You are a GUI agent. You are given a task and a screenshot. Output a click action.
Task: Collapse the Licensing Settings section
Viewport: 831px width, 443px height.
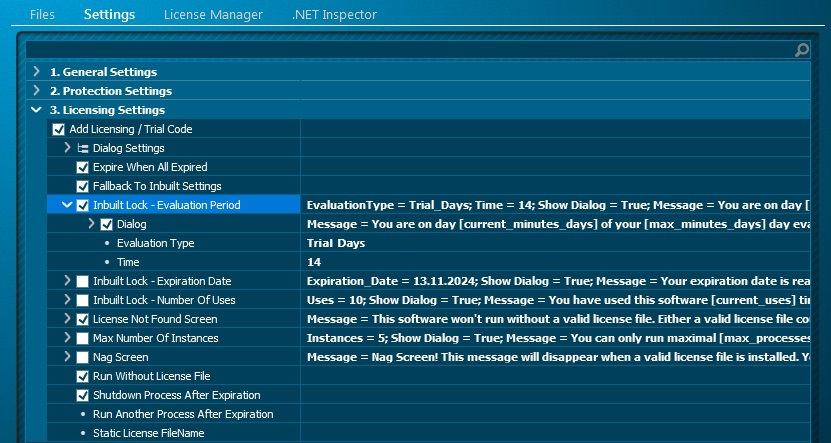pos(36,110)
